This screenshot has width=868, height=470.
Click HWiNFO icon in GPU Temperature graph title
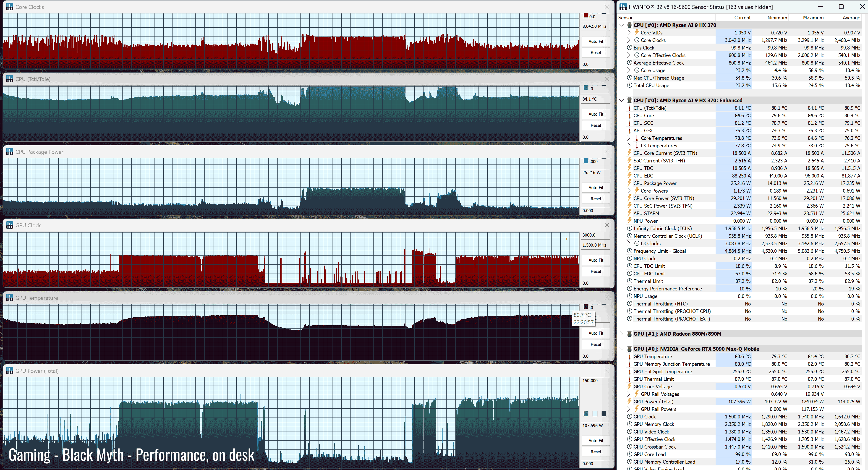9,298
